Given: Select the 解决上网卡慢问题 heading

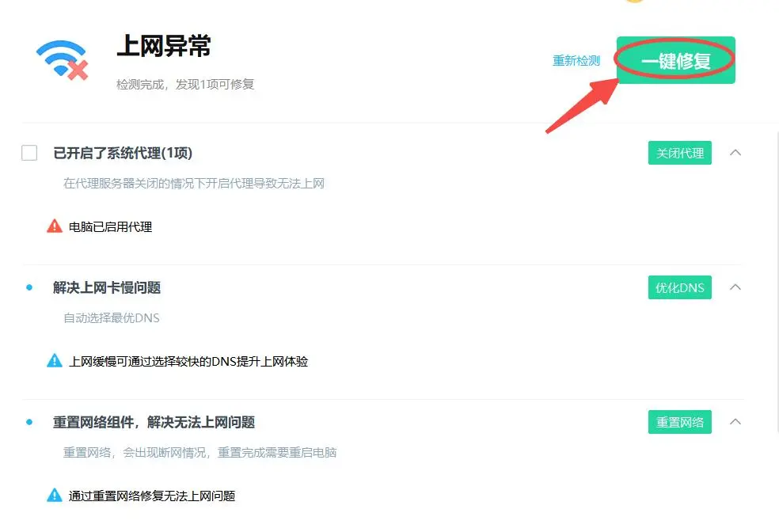Looking at the screenshot, I should point(107,287).
